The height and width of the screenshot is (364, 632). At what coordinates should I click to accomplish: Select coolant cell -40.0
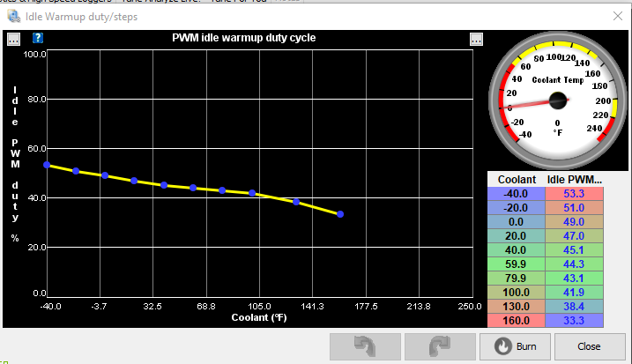(517, 194)
